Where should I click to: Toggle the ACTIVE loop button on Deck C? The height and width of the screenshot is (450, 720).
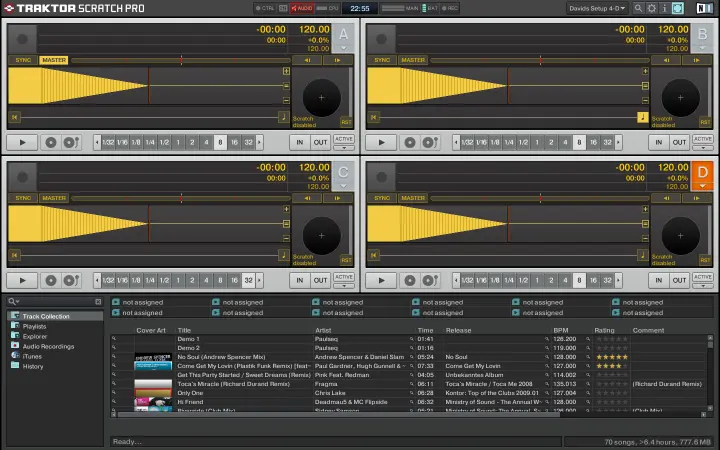pos(344,276)
